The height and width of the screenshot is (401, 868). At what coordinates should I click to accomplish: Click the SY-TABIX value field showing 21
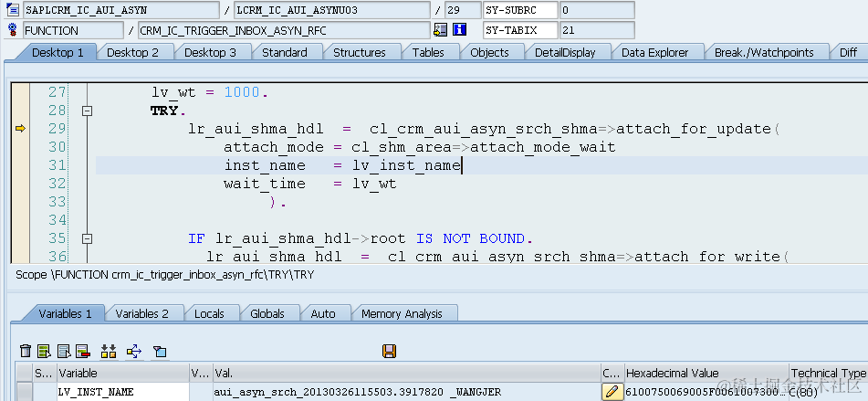click(597, 30)
